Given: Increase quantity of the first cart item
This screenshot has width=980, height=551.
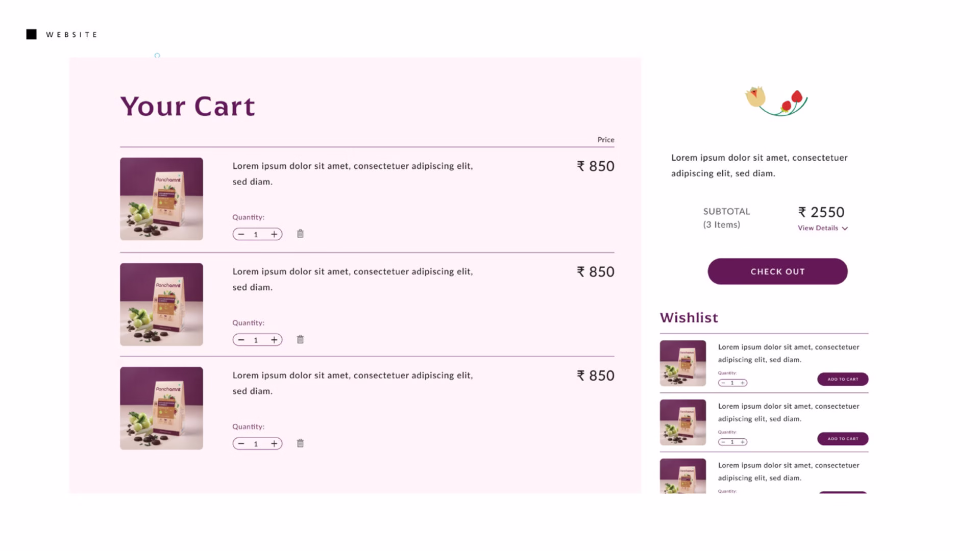Looking at the screenshot, I should (x=274, y=234).
